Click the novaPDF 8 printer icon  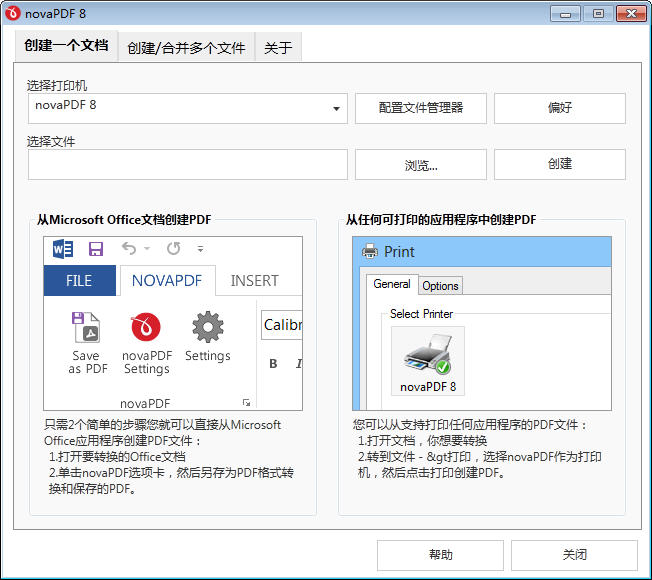coord(427,354)
